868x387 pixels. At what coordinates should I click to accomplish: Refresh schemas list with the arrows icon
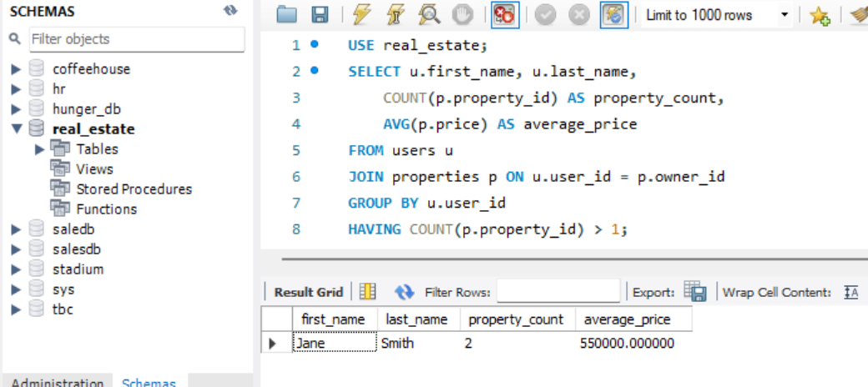(230, 11)
